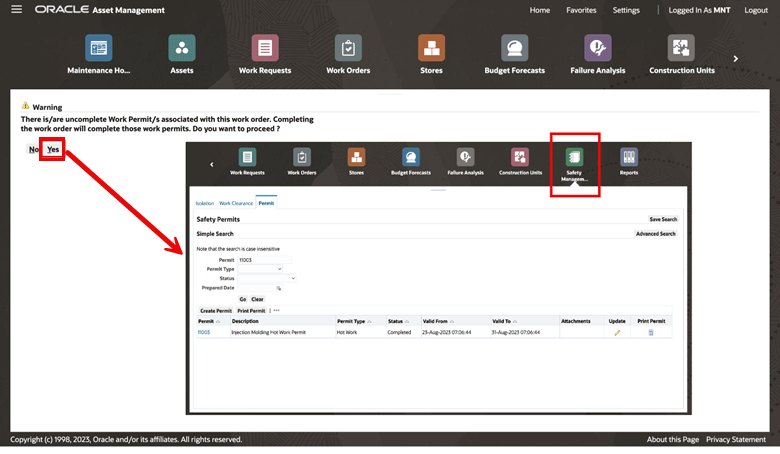
Task: Open Failure Analysis in the top dark navigation
Action: coord(597,48)
